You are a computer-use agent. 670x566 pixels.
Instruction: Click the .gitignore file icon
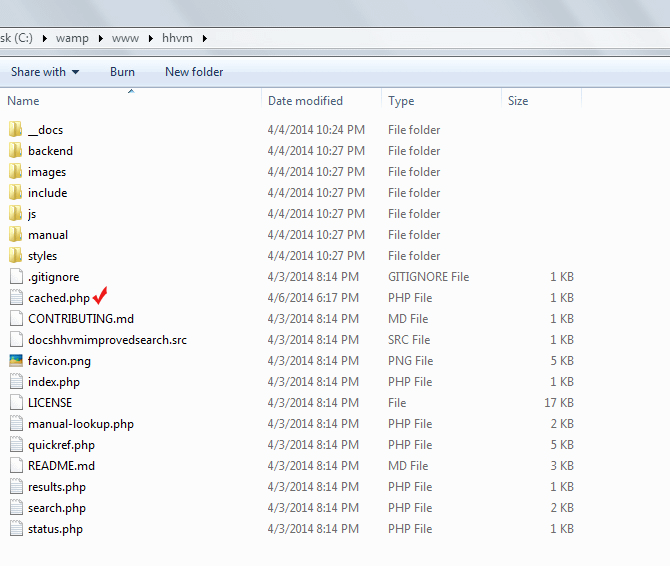[16, 276]
